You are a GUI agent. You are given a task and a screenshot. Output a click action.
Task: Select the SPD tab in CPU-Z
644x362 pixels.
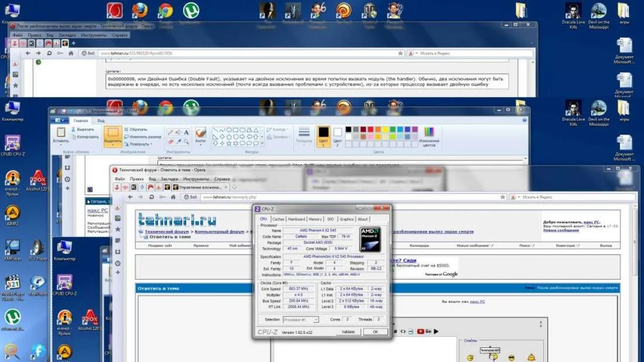point(331,219)
